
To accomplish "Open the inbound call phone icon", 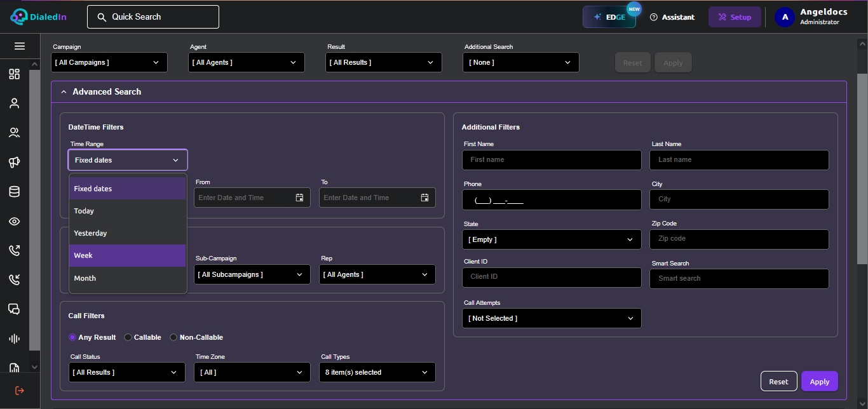I will [14, 279].
